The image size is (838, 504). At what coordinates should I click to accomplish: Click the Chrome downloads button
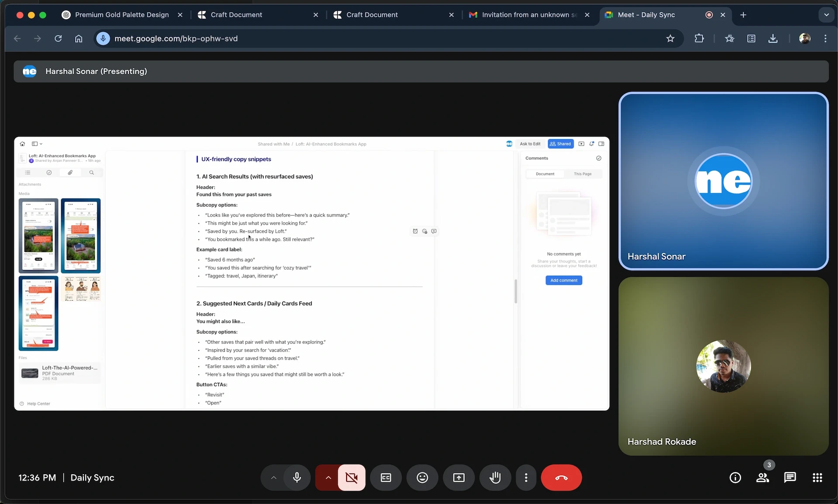point(773,38)
